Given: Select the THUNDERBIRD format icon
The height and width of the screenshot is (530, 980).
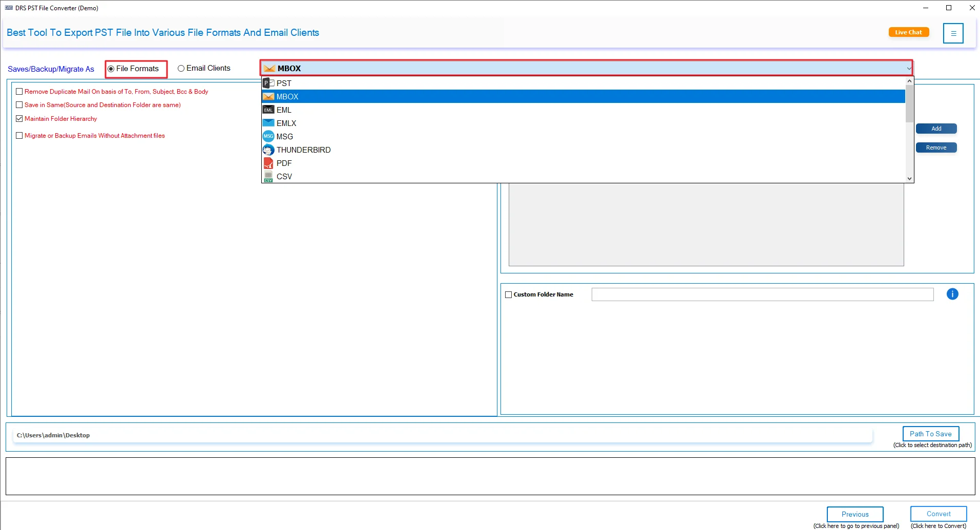Looking at the screenshot, I should (x=268, y=150).
